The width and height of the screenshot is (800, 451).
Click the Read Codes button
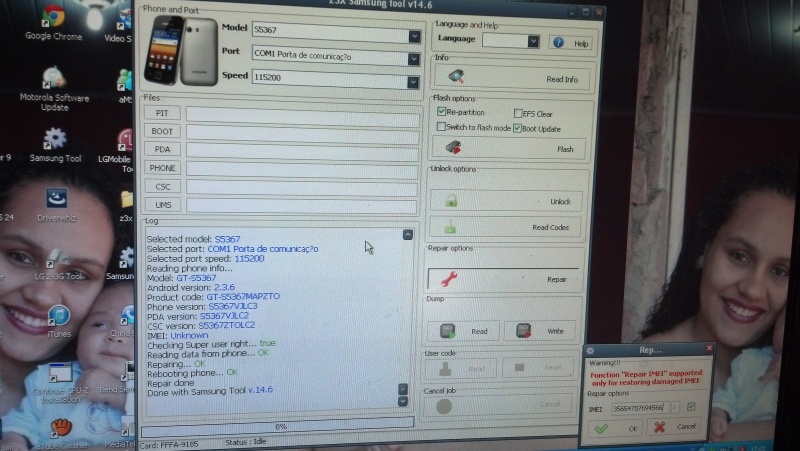click(x=505, y=227)
